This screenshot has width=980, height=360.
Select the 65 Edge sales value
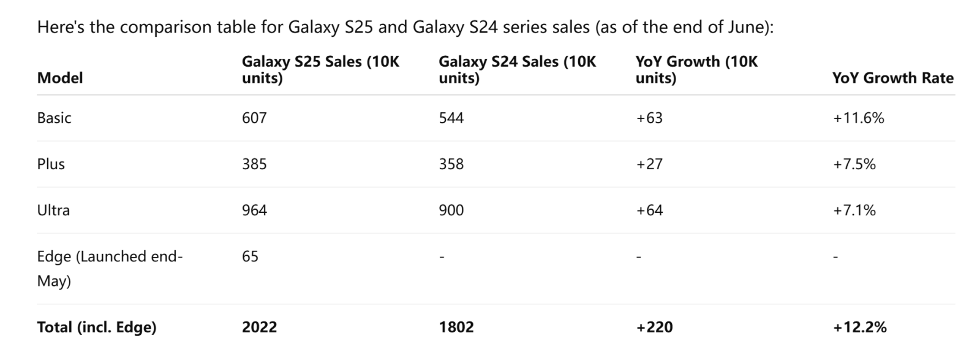point(250,256)
